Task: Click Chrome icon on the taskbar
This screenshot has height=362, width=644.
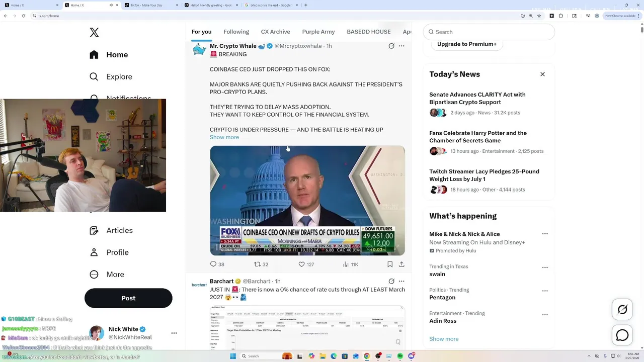Action: coord(367,356)
